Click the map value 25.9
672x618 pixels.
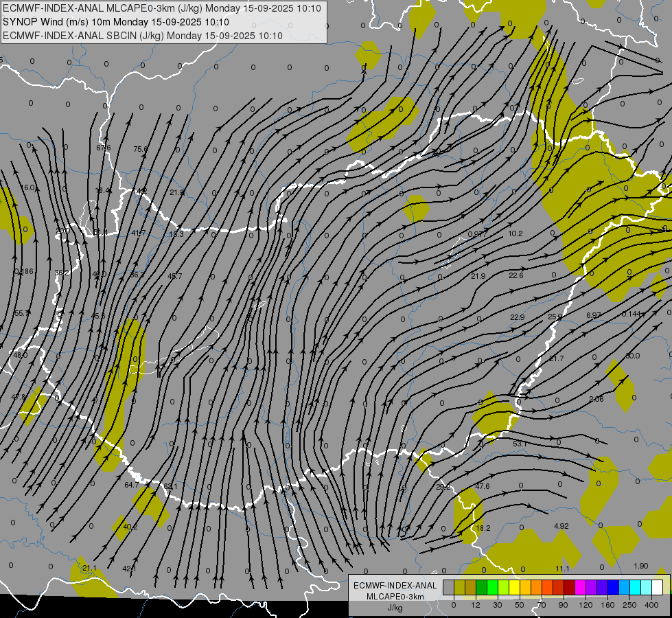point(555,317)
